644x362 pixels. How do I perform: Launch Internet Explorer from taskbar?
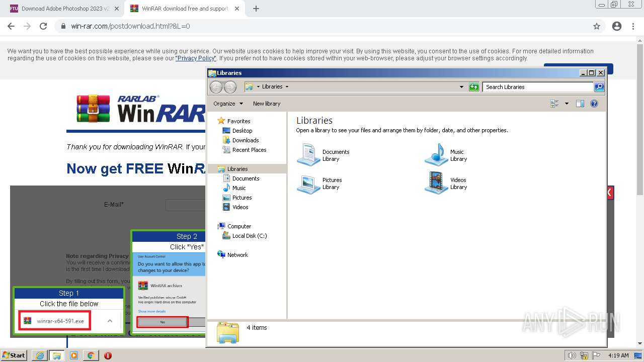[x=40, y=355]
